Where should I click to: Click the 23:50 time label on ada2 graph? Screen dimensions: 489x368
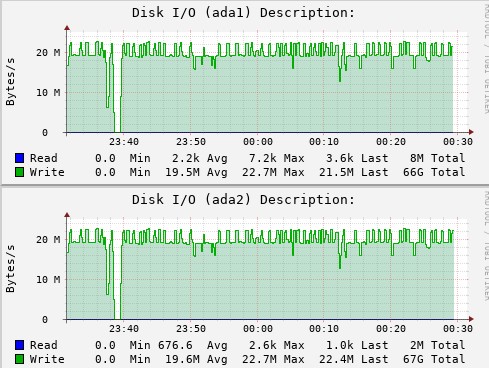pos(191,329)
